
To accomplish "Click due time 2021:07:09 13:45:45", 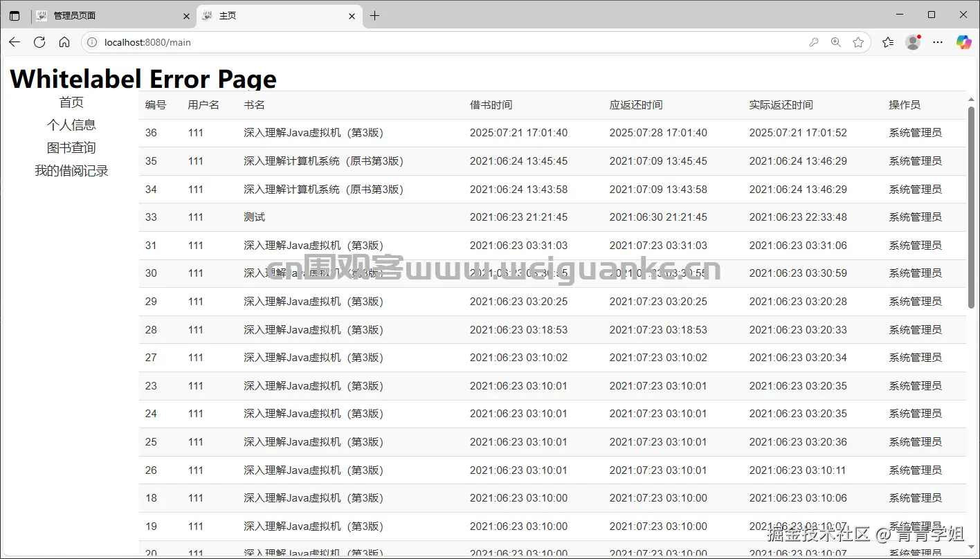I will tap(658, 161).
